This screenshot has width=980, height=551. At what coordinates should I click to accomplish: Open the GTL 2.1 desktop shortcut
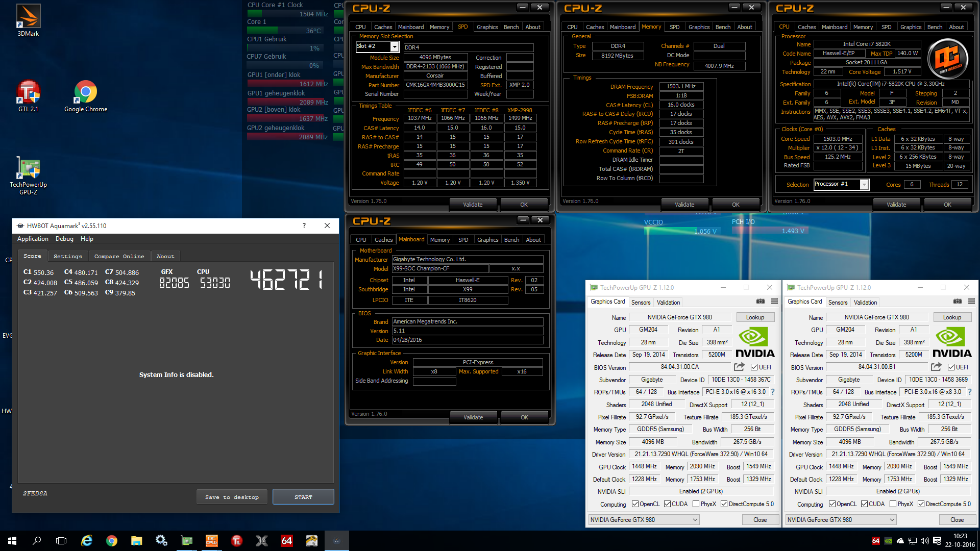click(x=28, y=96)
